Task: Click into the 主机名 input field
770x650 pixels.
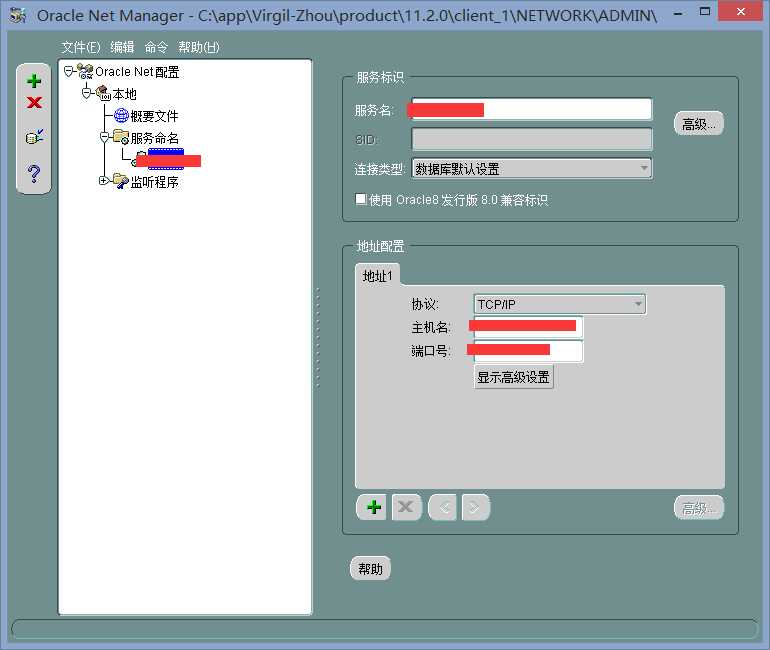Action: 528,327
